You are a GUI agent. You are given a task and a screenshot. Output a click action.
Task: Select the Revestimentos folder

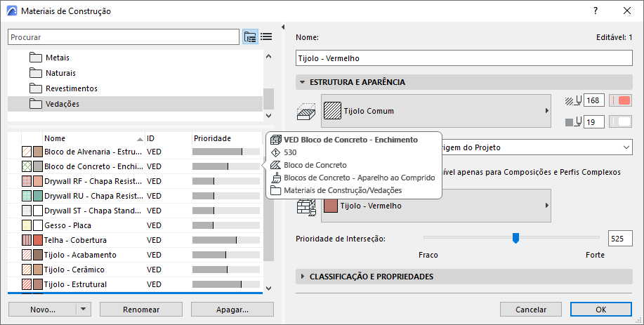pyautogui.click(x=71, y=88)
